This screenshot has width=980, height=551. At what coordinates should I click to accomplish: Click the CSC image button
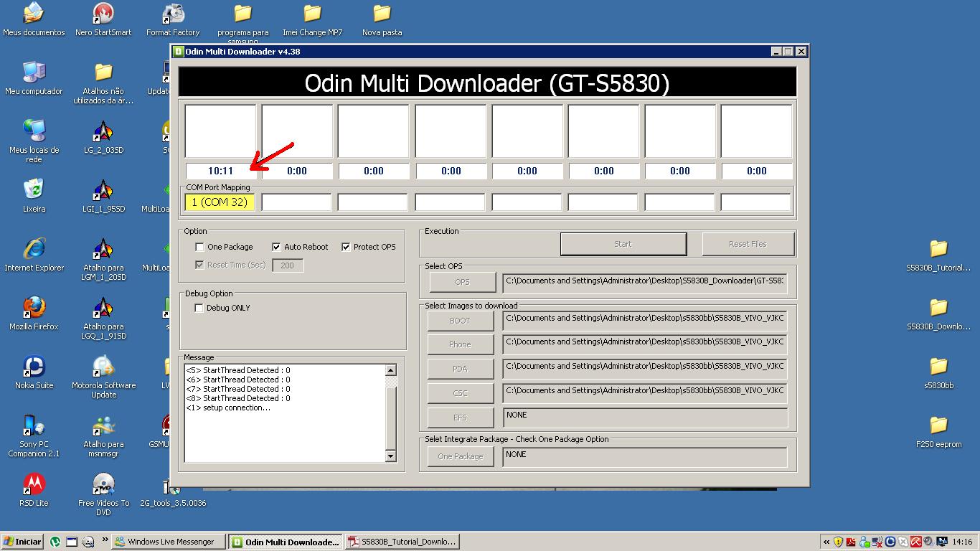(460, 393)
